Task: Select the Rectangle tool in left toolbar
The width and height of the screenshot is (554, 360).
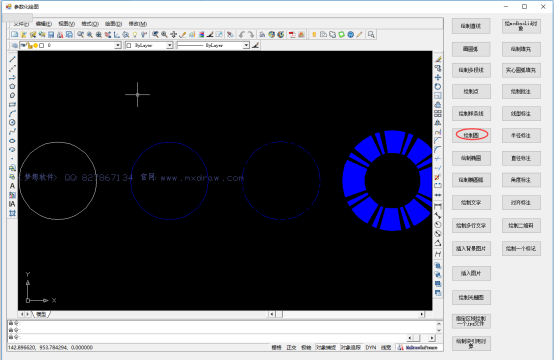Action: tap(12, 105)
